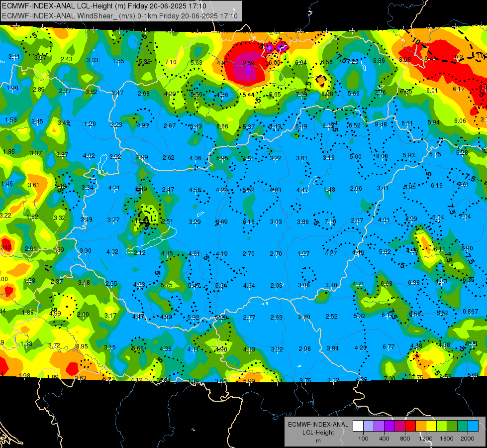Click the wind shear value '10.2'

point(457,57)
